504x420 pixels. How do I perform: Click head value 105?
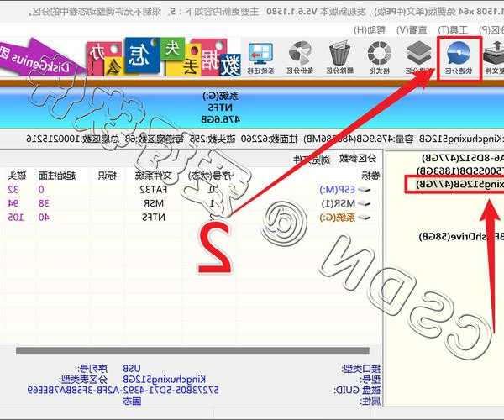click(16, 218)
